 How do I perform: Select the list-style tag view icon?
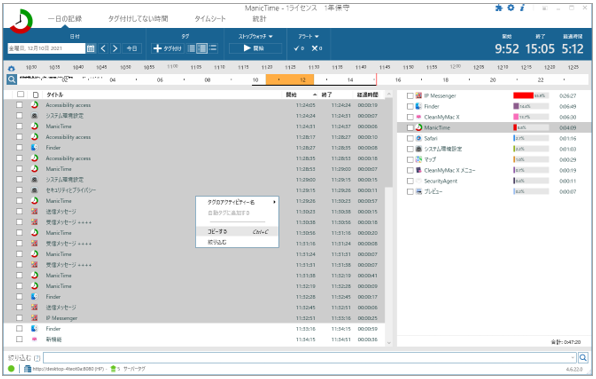click(213, 48)
